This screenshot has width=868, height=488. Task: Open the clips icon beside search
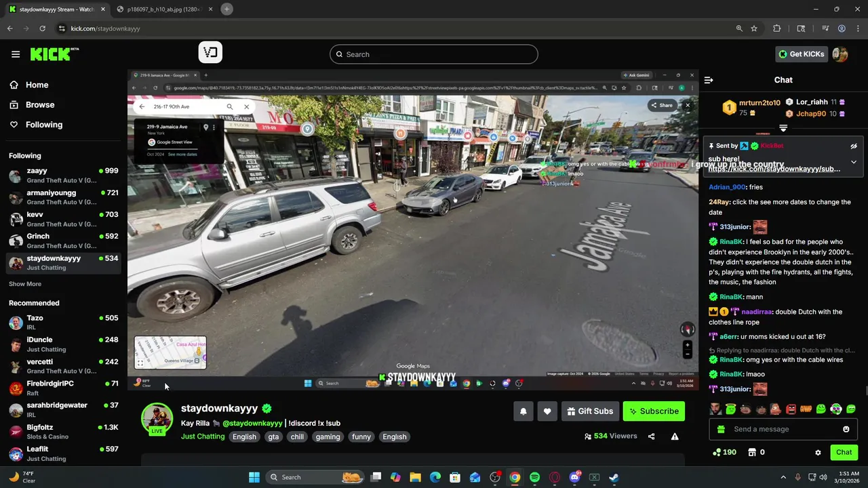pyautogui.click(x=210, y=53)
